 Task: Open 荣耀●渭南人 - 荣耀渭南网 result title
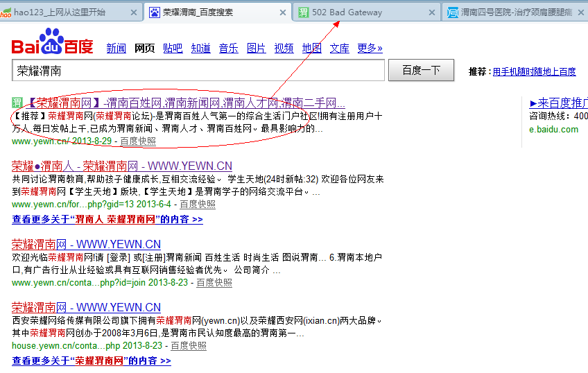[122, 166]
